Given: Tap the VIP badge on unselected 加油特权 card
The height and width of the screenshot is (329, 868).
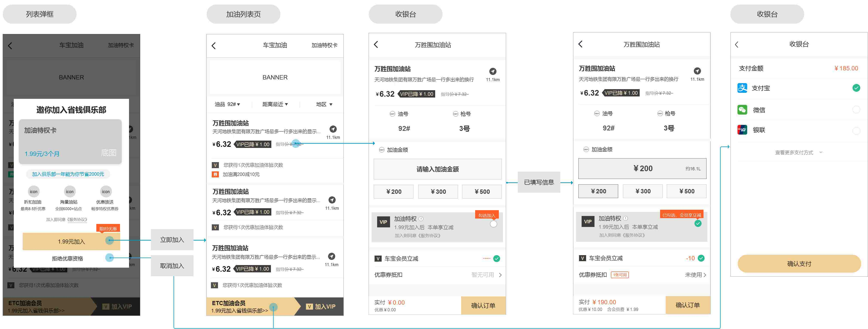Looking at the screenshot, I should (383, 222).
